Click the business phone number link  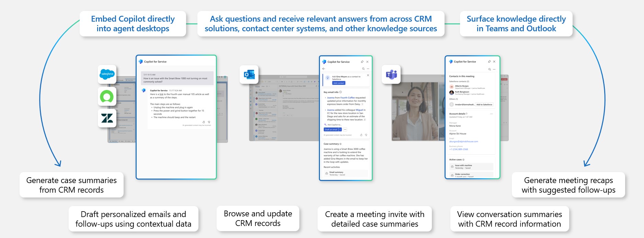(458, 149)
